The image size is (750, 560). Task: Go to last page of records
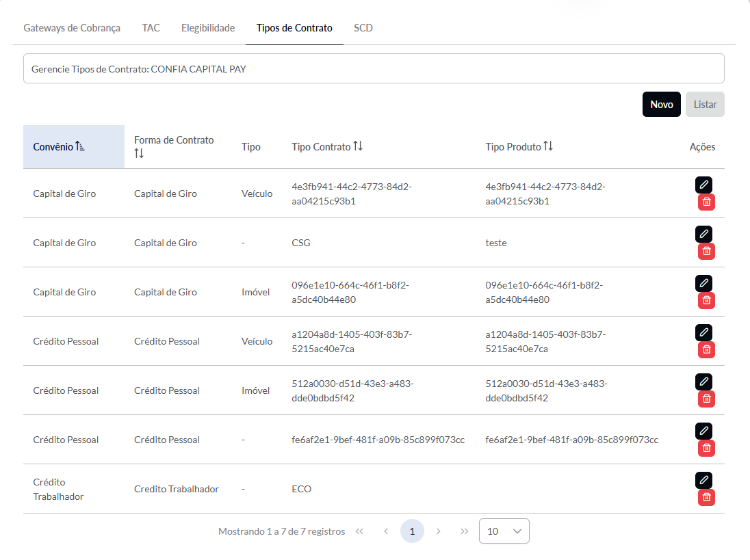465,531
